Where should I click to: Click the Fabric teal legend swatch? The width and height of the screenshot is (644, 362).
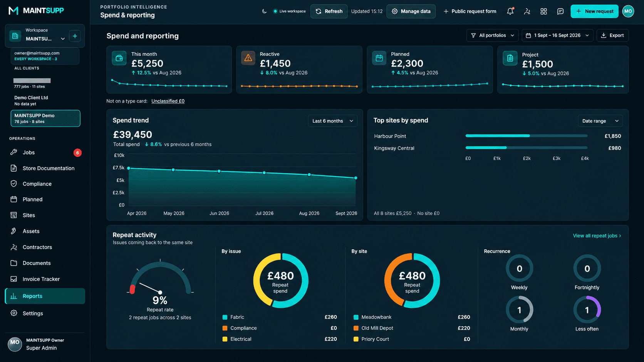[225, 317]
